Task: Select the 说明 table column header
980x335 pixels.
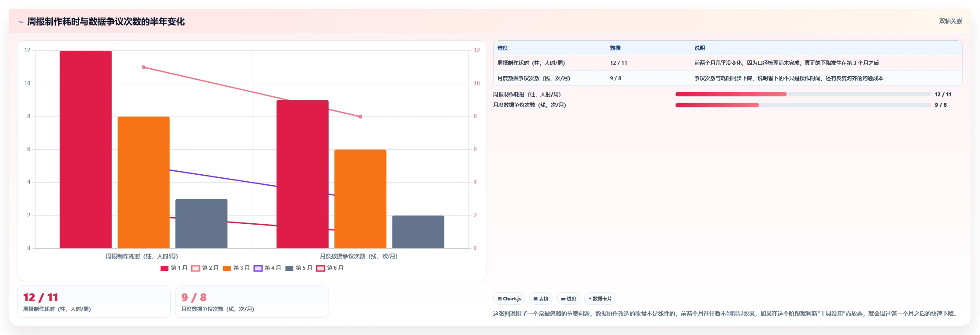Action: tap(700, 48)
